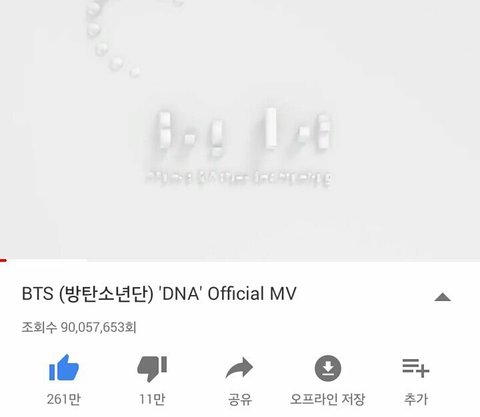Select the 오프라인 저장 label

(x=328, y=399)
